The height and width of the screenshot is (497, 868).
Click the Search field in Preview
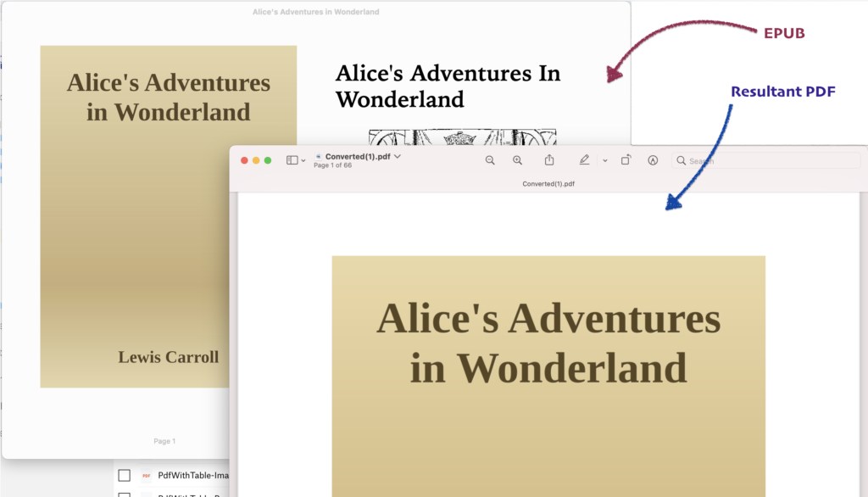pyautogui.click(x=763, y=160)
